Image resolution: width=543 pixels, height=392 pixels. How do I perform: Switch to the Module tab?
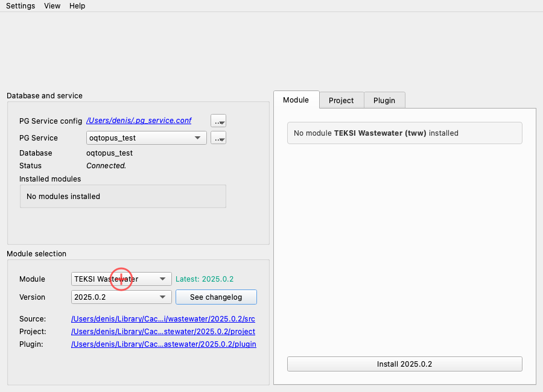(x=296, y=100)
